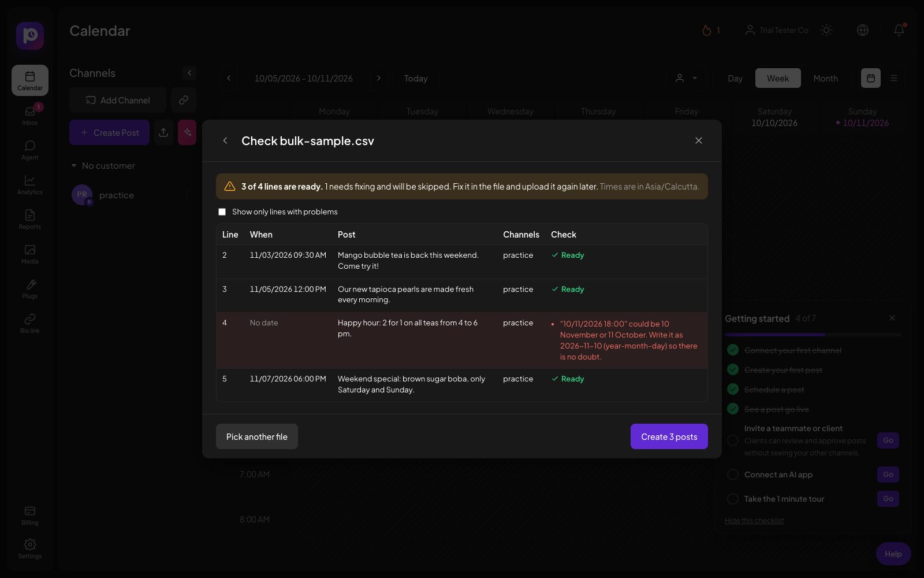Screen dimensions: 924x578
Task: Click the Today button
Action: 416,78
